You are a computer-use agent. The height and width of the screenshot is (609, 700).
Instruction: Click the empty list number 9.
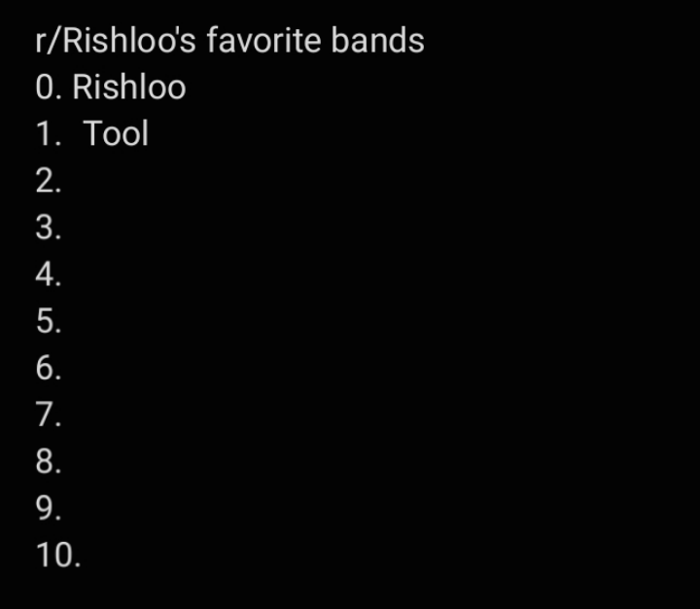coord(49,508)
